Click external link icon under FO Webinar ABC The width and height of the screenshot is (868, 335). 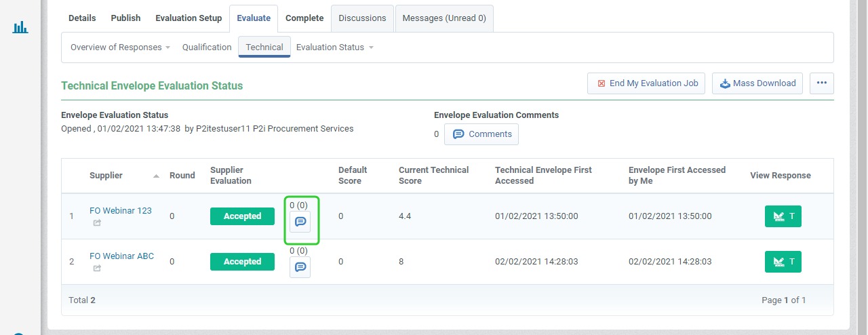(x=97, y=268)
